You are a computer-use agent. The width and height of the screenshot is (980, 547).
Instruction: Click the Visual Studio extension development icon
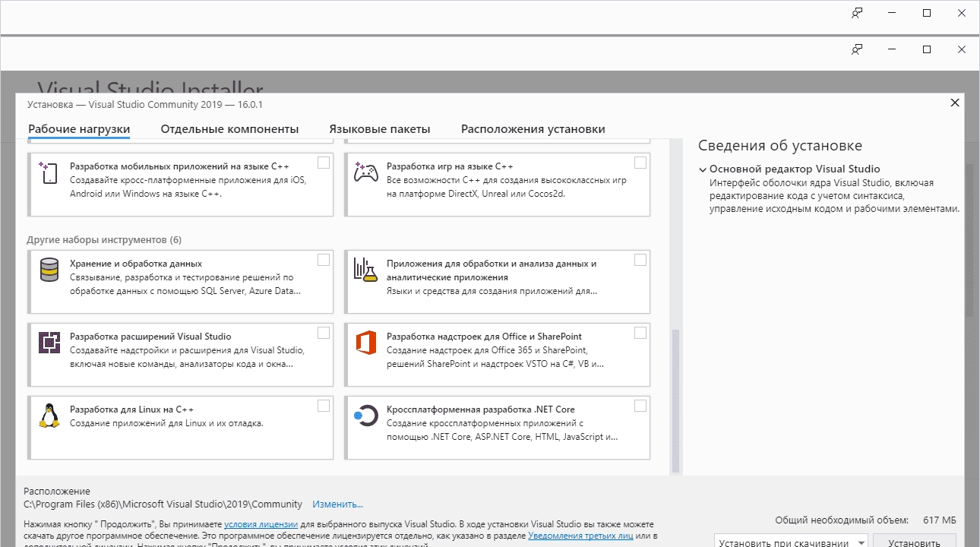tap(49, 343)
